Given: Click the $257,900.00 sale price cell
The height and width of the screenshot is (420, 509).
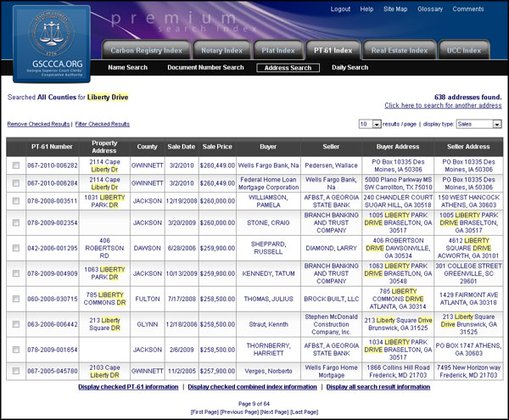Looking at the screenshot, I should tap(217, 371).
